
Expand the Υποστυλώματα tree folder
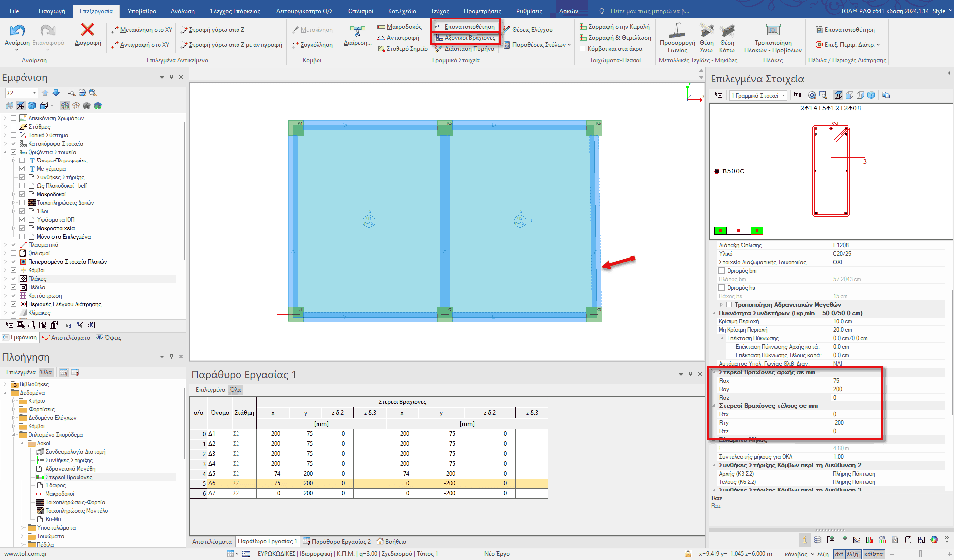coord(22,528)
